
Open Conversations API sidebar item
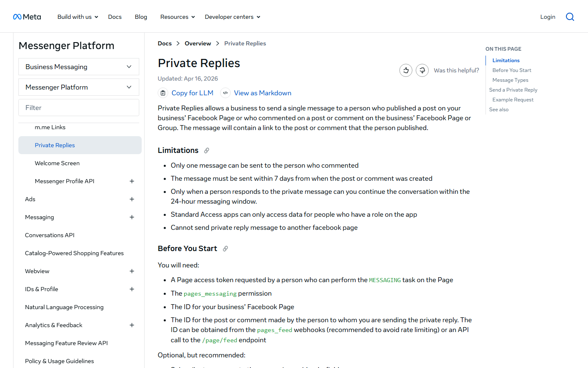[50, 235]
